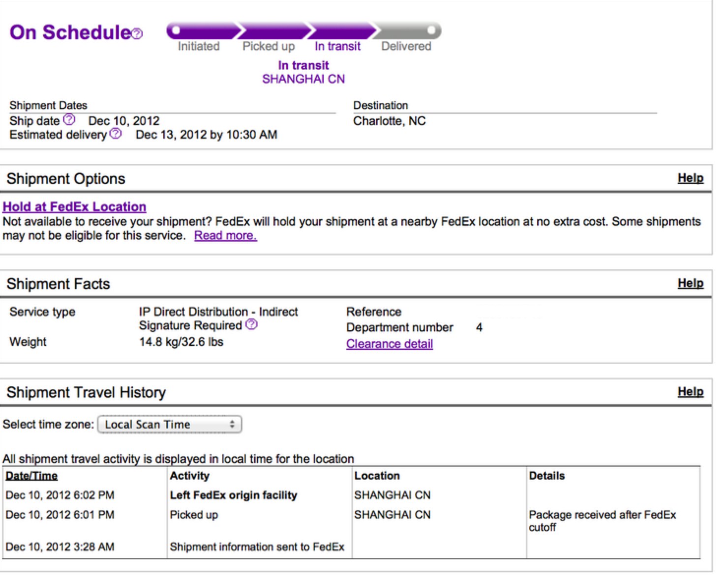Open the Select time zone dropdown
The width and height of the screenshot is (728, 576).
coord(170,425)
